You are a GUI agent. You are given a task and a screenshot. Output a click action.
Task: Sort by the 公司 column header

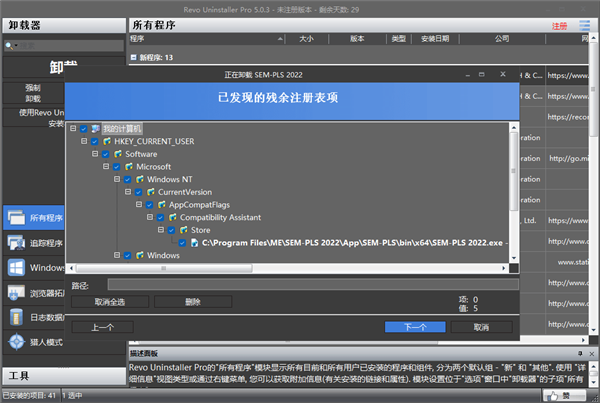(502, 39)
